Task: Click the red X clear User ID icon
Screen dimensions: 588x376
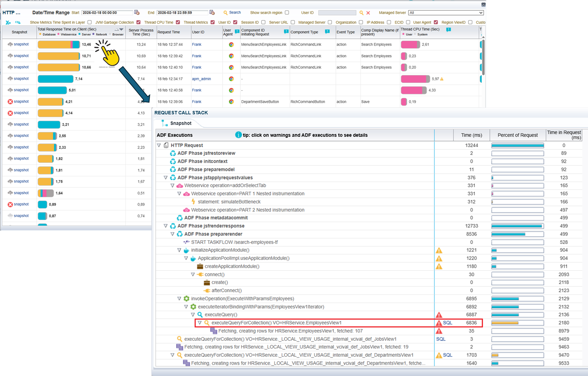Action: coord(368,13)
